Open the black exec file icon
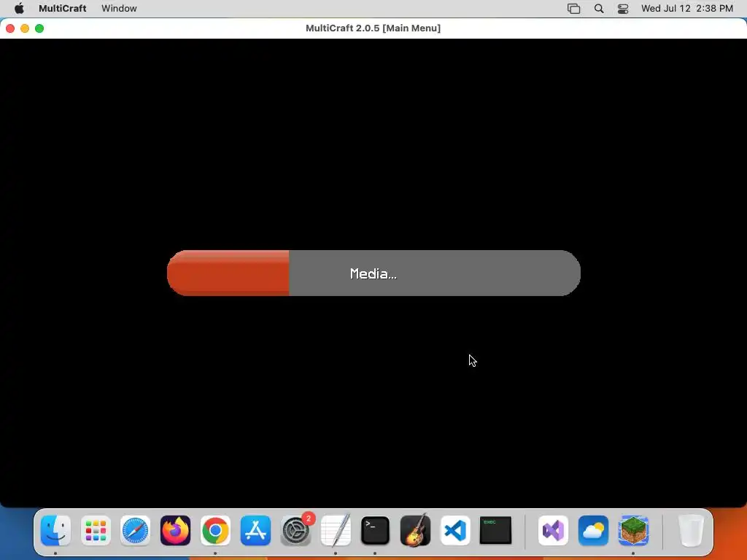This screenshot has width=747, height=560. pos(495,530)
